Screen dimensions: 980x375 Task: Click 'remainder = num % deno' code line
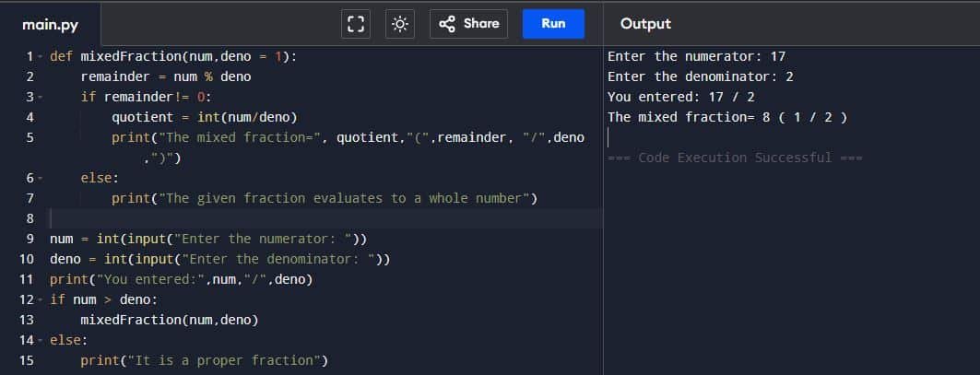[166, 76]
